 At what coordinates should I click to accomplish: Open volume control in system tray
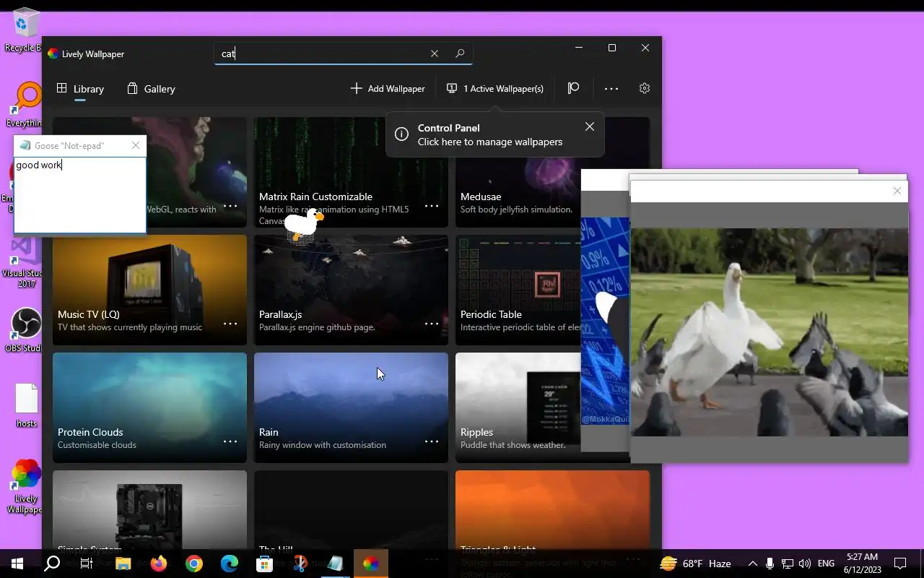pyautogui.click(x=805, y=564)
